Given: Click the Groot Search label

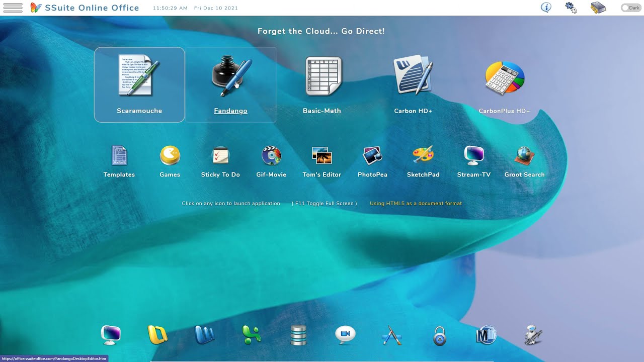Looking at the screenshot, I should click(525, 175).
